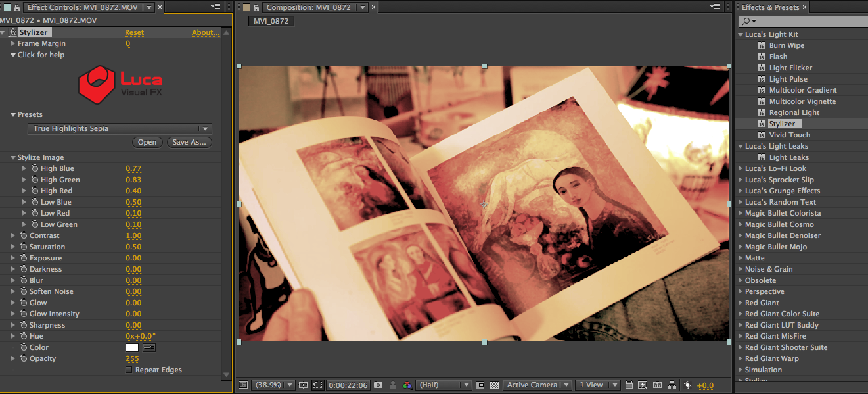Toggle the lock on Effect Controls panel
The image size is (868, 394).
(x=17, y=8)
